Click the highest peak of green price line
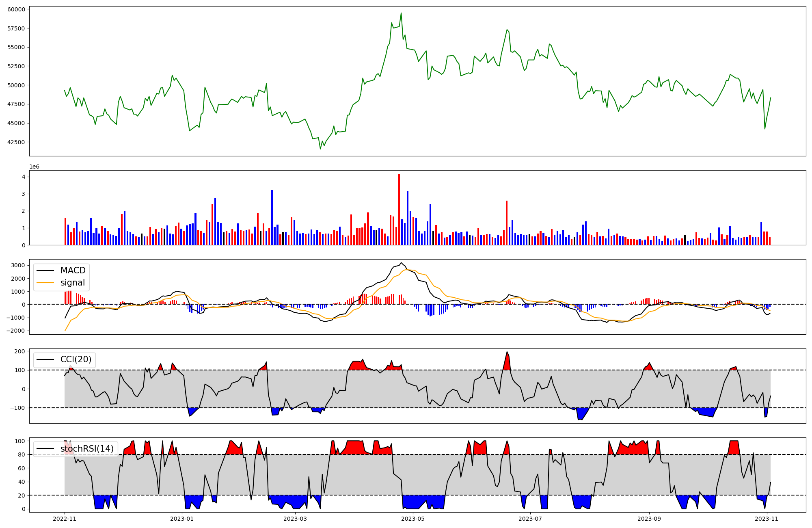The height and width of the screenshot is (528, 812). click(401, 13)
